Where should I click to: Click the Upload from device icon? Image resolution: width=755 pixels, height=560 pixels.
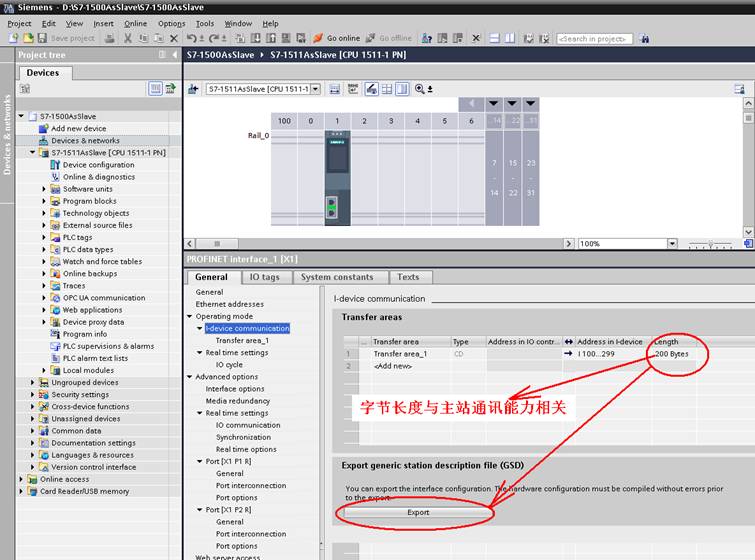(x=271, y=38)
